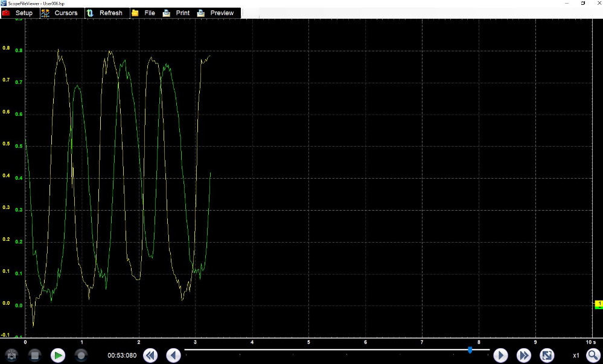Open the print Preview
This screenshot has width=603, height=364.
[222, 13]
